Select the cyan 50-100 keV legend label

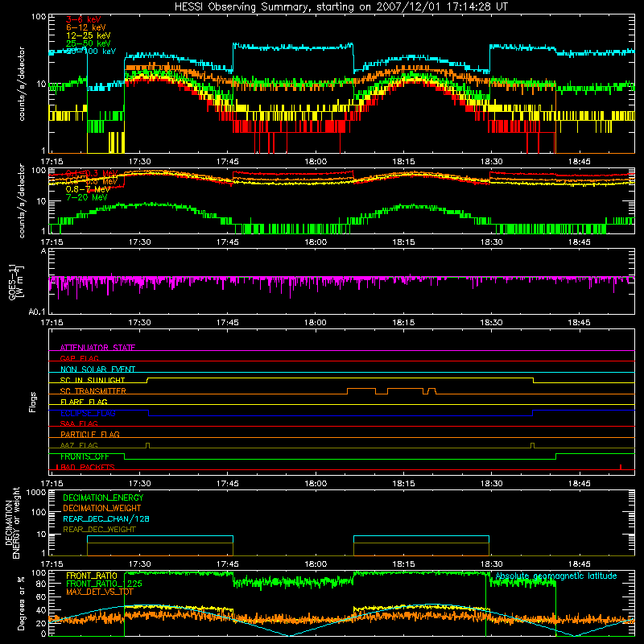(x=91, y=52)
